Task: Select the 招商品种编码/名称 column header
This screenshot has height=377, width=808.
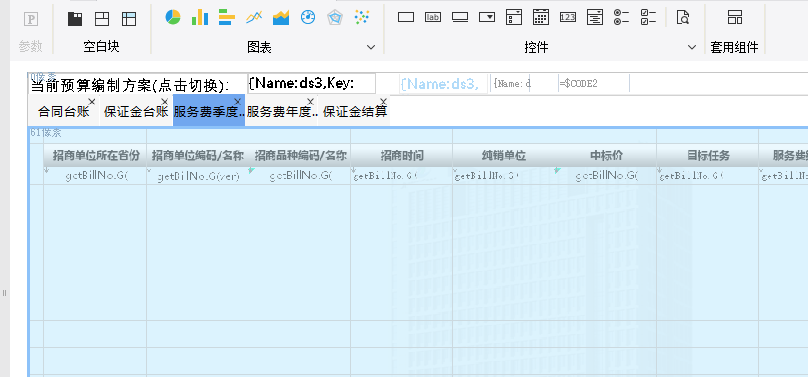Action: [x=300, y=155]
